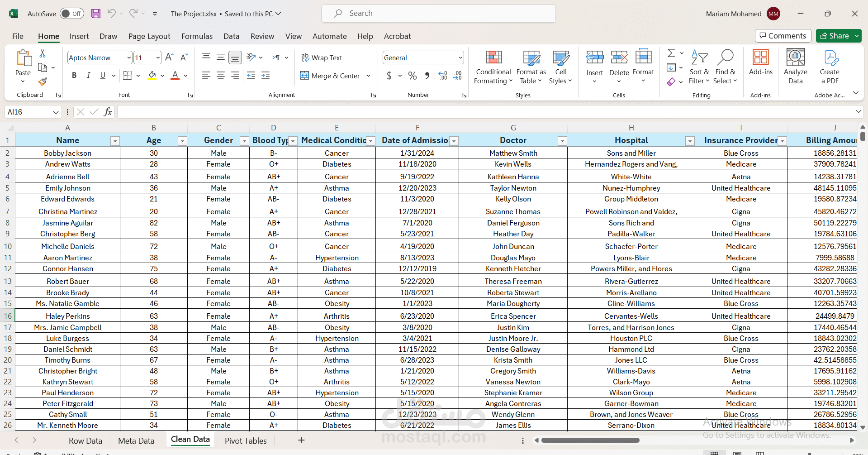Open Conditional Formatting menu

493,67
